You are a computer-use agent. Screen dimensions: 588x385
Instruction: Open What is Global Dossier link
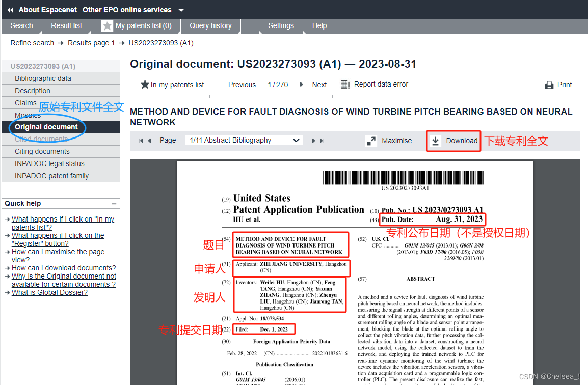click(x=49, y=292)
